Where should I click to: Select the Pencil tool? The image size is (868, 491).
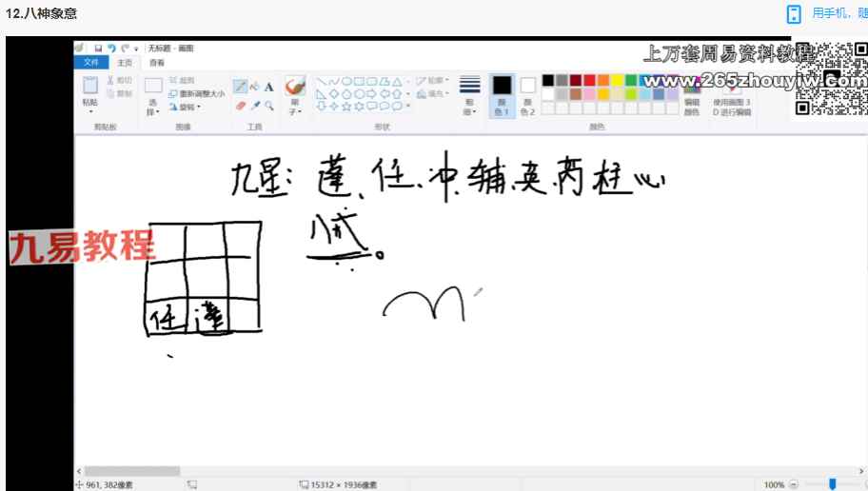pos(241,87)
